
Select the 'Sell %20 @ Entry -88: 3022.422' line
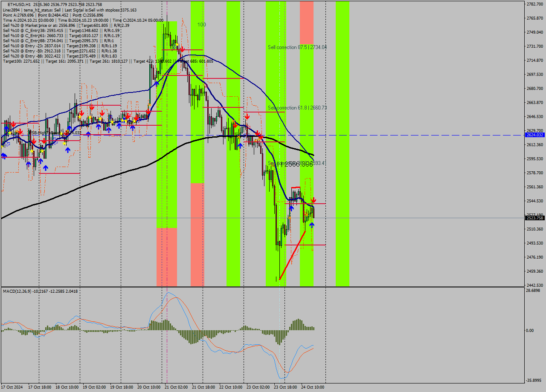click(x=60, y=56)
